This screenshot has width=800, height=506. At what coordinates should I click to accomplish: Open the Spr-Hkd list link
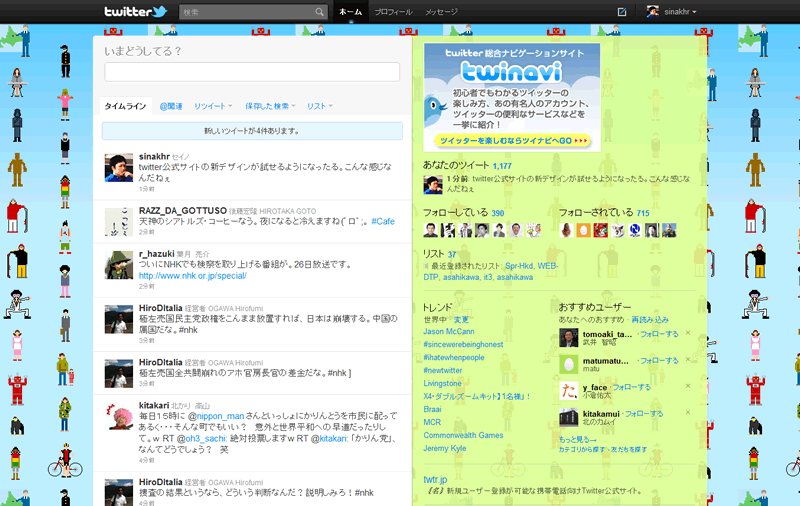(x=519, y=266)
